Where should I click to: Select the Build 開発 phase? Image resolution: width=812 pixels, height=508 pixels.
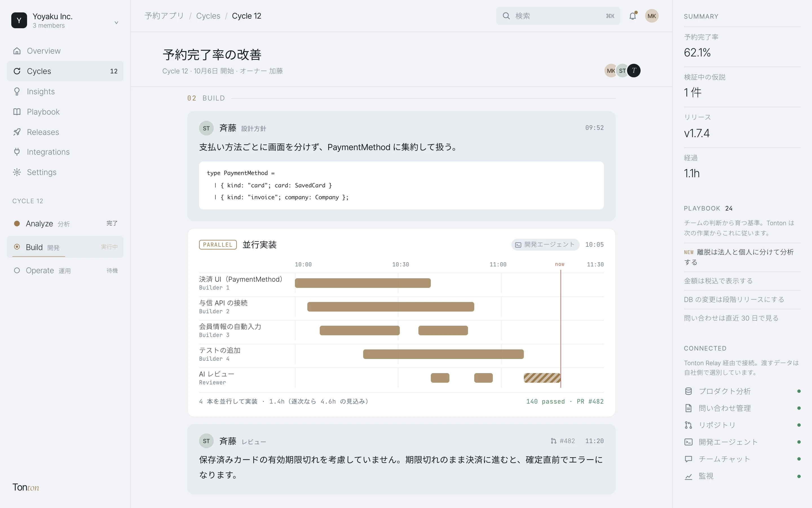click(x=65, y=247)
